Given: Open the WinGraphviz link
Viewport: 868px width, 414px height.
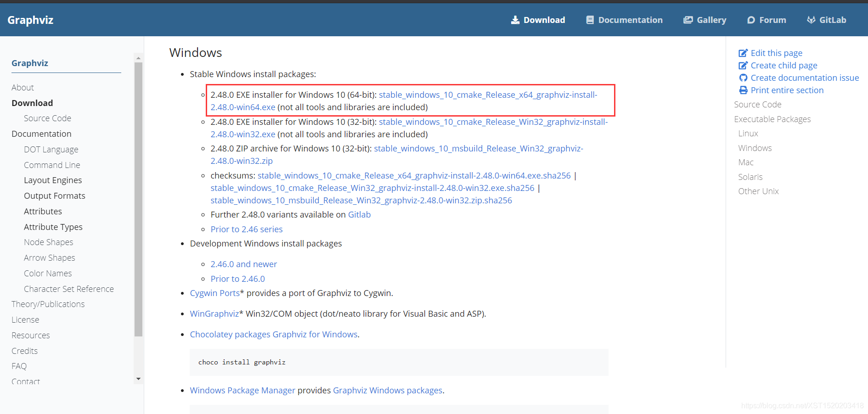Looking at the screenshot, I should 214,313.
